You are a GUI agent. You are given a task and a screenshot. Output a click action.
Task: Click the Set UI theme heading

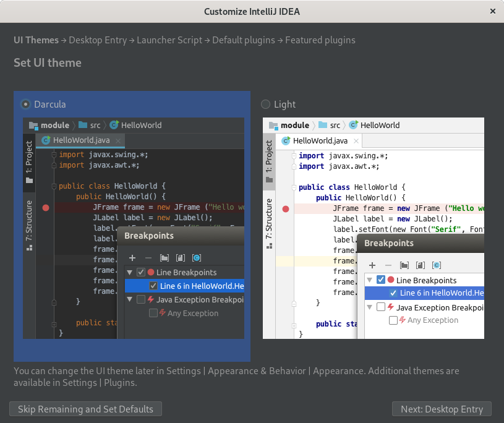pyautogui.click(x=48, y=62)
